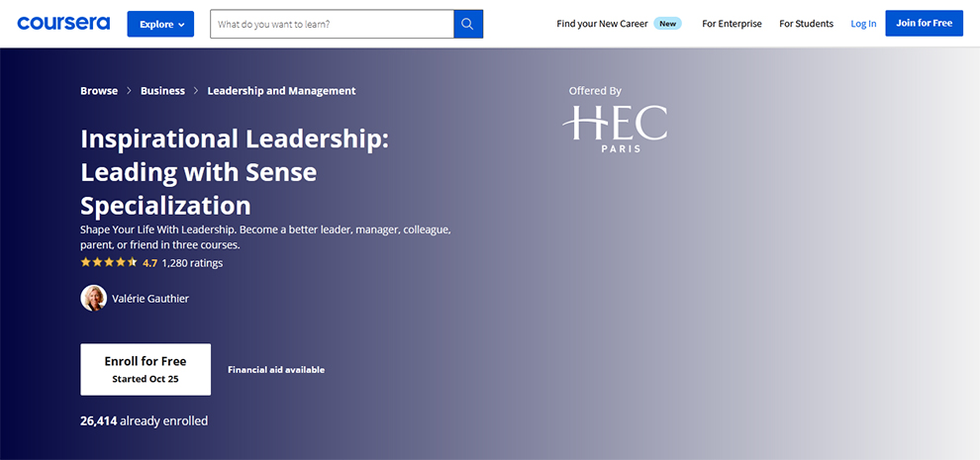
Task: Click the New badge beside career link
Action: pos(668,24)
